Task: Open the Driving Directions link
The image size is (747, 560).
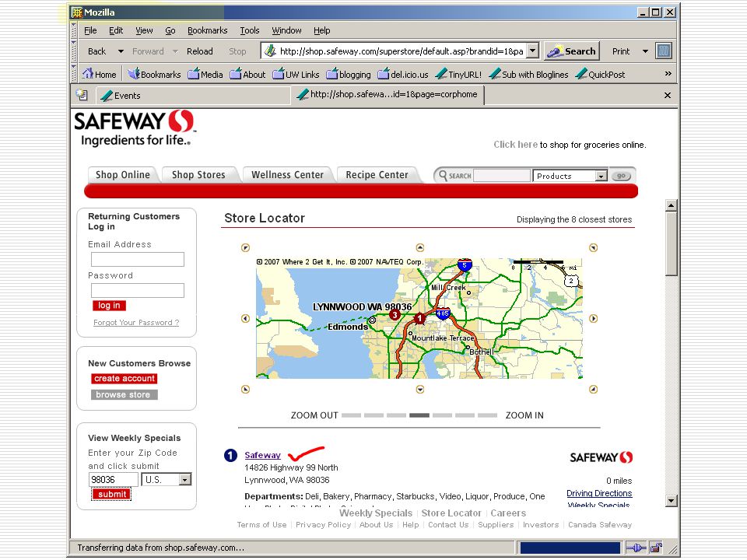Action: pos(599,493)
